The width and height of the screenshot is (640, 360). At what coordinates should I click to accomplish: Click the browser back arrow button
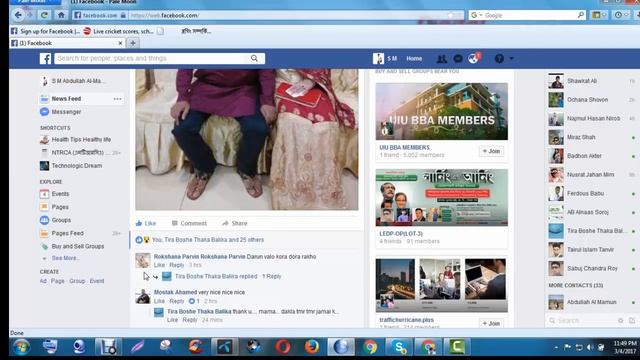tap(18, 15)
